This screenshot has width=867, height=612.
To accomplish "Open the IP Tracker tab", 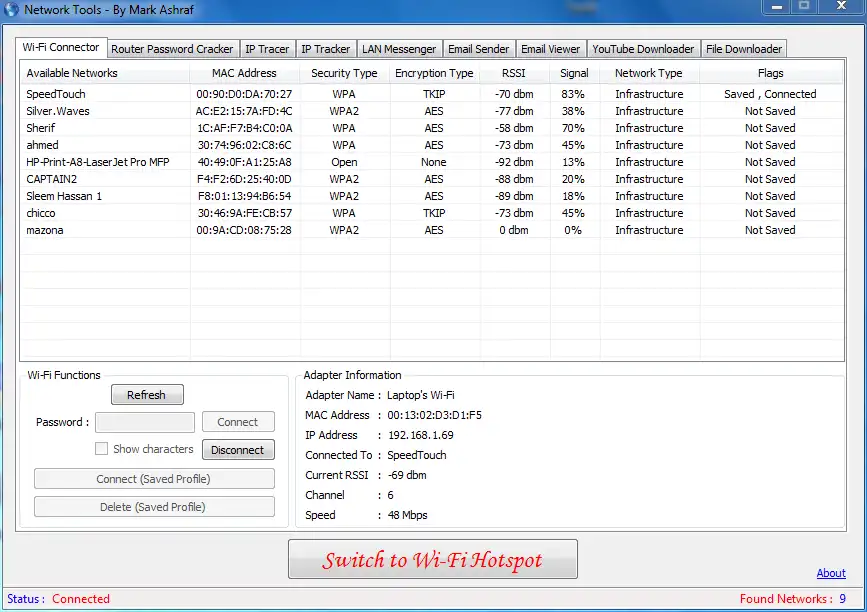I will (x=326, y=49).
